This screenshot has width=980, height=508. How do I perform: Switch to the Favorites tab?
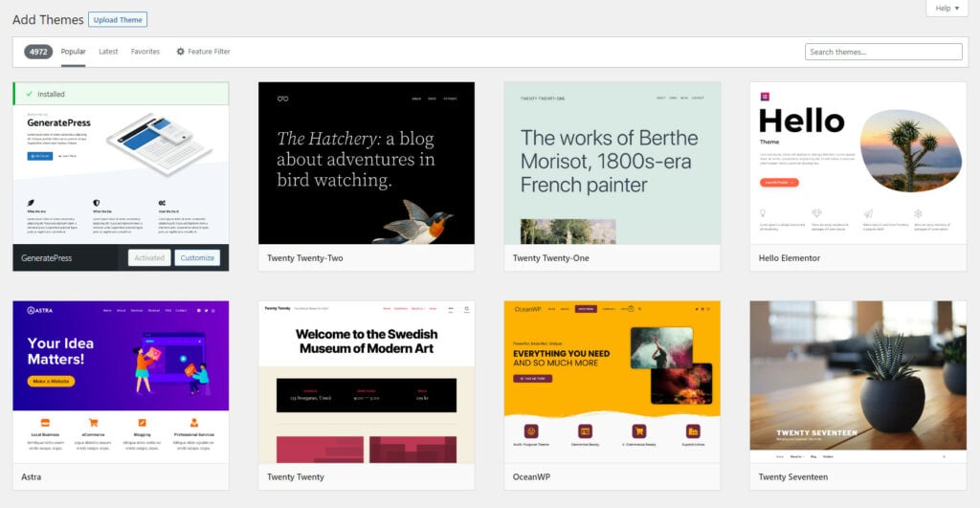(x=145, y=52)
